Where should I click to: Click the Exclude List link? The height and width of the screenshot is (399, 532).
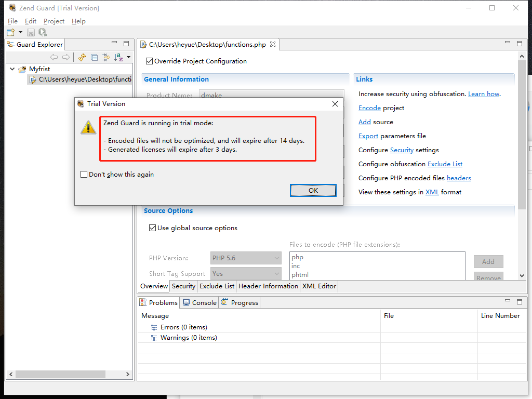[x=445, y=164]
